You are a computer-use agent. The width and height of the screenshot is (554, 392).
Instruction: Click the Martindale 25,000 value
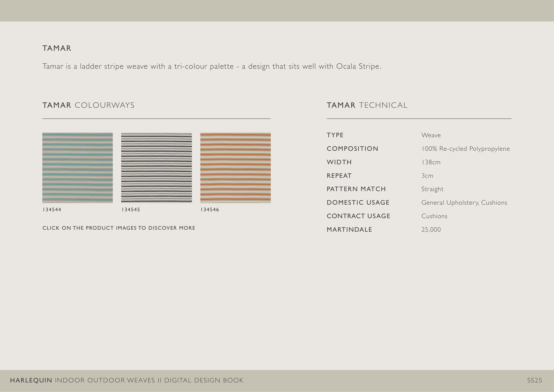coord(431,229)
